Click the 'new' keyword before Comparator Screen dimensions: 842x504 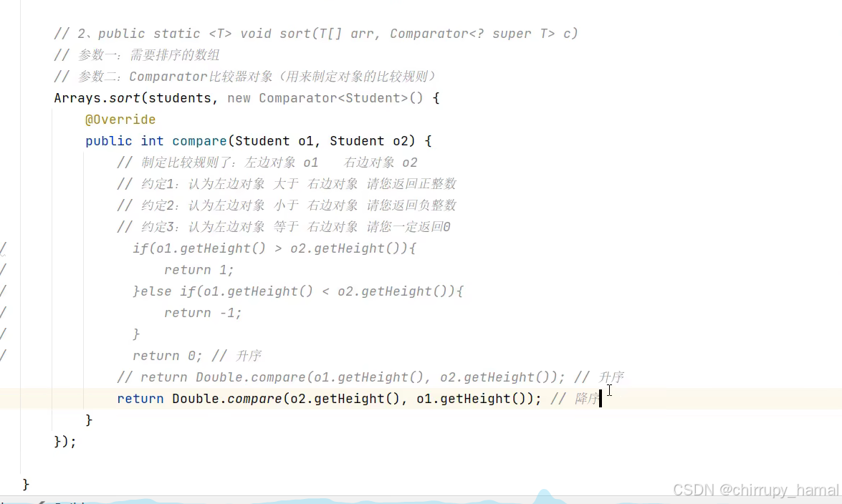point(239,98)
